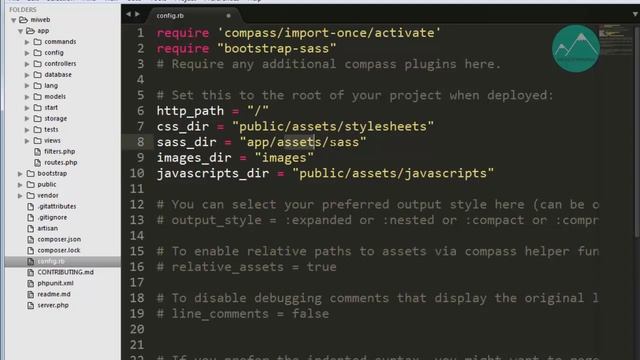Click the commands folder icon
Viewport: 640px width, 360px height.
[38, 42]
